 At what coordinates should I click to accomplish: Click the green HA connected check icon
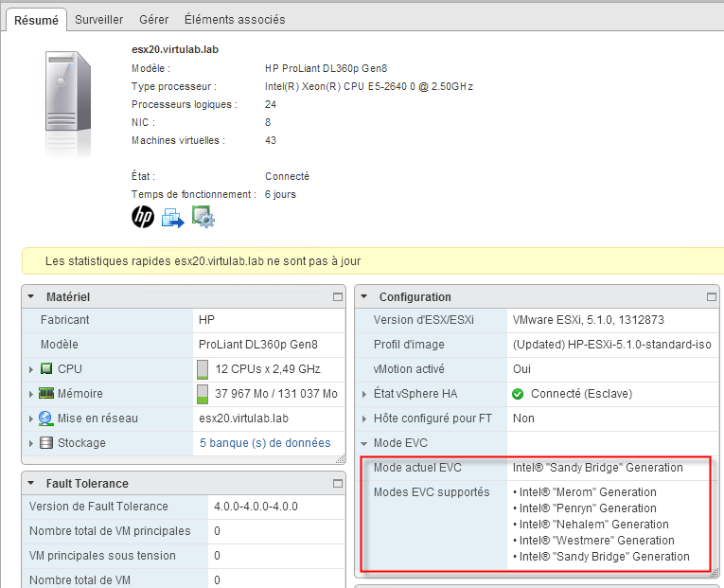click(518, 394)
